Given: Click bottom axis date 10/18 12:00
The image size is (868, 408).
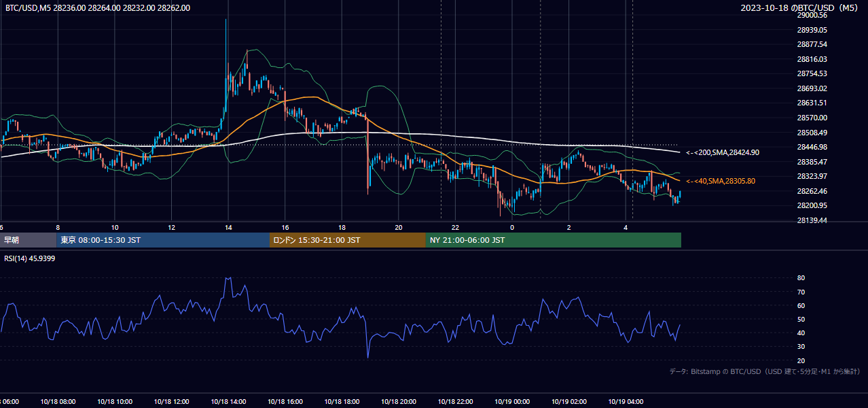Looking at the screenshot, I should click(171, 401).
